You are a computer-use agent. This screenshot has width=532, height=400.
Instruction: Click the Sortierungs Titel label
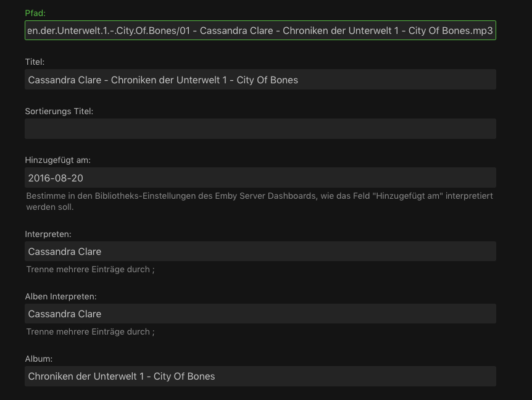(59, 111)
